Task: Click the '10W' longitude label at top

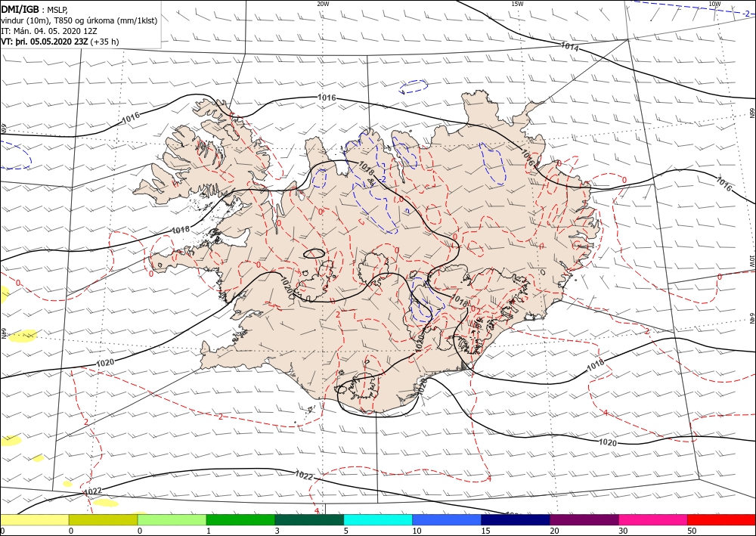Action: [x=714, y=4]
